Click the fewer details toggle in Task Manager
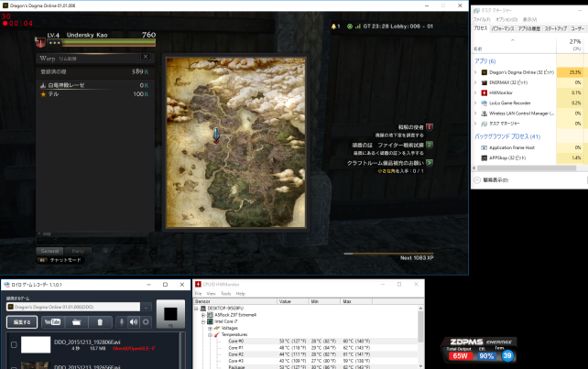Screen dimensions: 588x369 492,180
